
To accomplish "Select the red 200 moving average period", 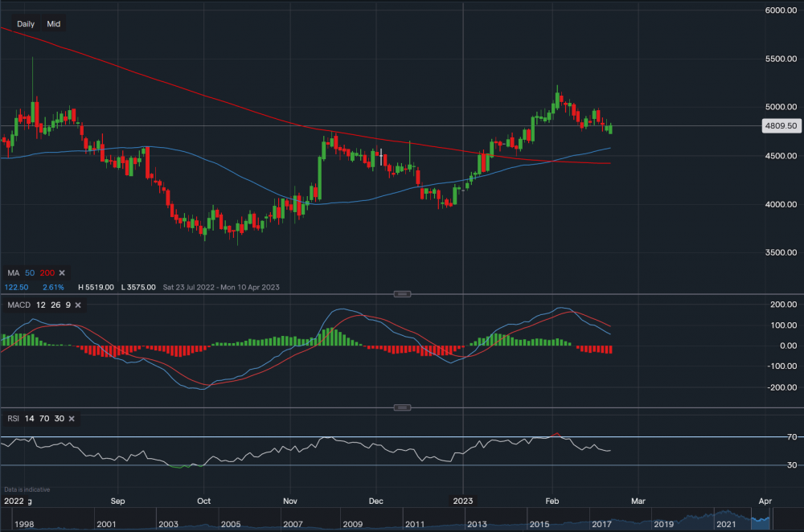I will tap(47, 273).
